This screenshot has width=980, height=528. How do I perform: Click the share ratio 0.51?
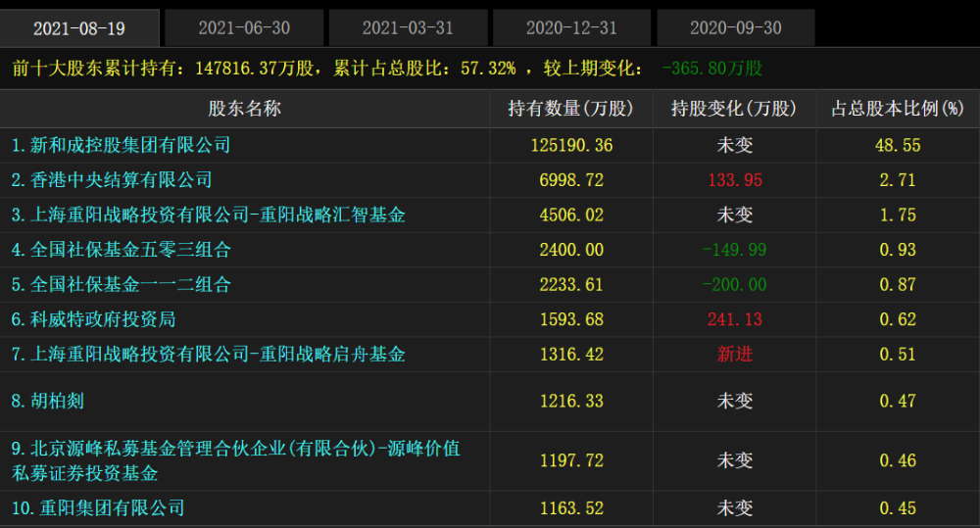pos(898,355)
